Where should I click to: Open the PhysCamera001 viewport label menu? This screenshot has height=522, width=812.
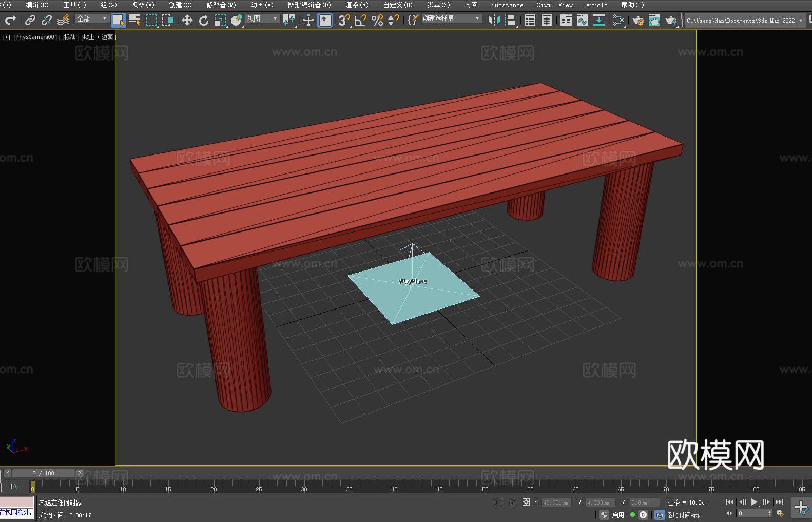pos(36,37)
